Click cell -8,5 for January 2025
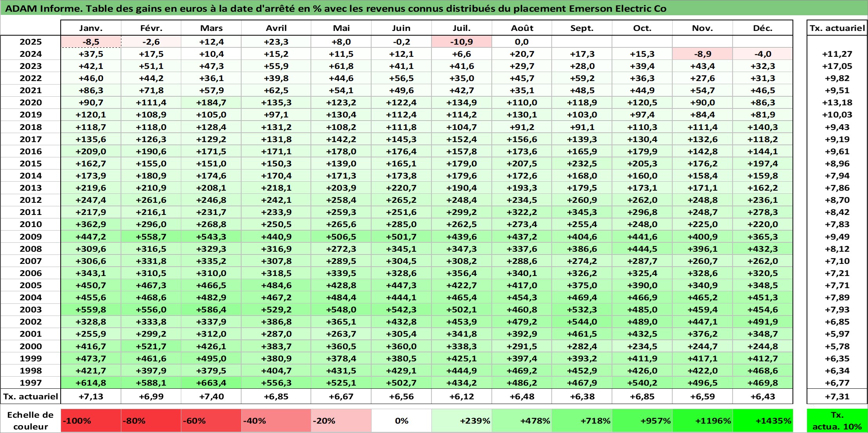This screenshot has width=868, height=433. pos(91,42)
